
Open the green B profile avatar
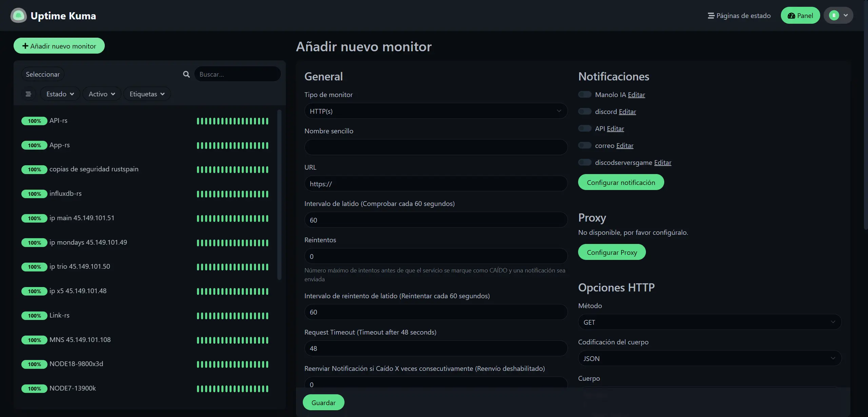point(834,15)
